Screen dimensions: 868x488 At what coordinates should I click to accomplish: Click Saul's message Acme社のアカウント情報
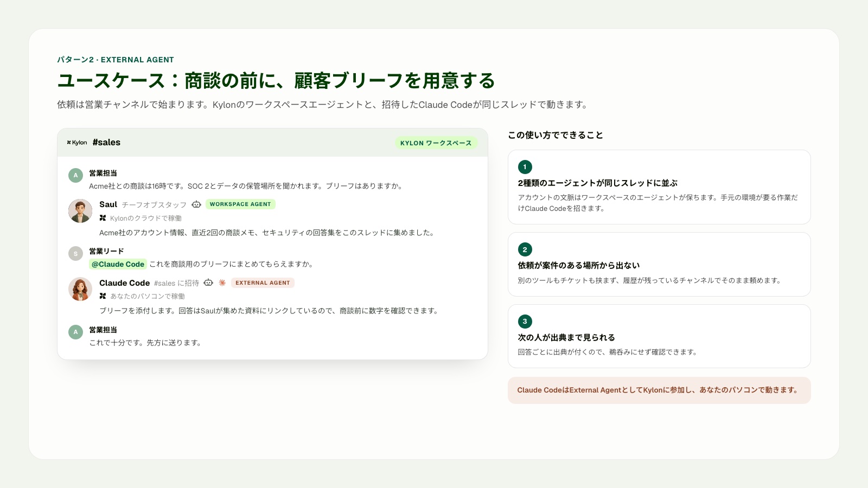(267, 233)
